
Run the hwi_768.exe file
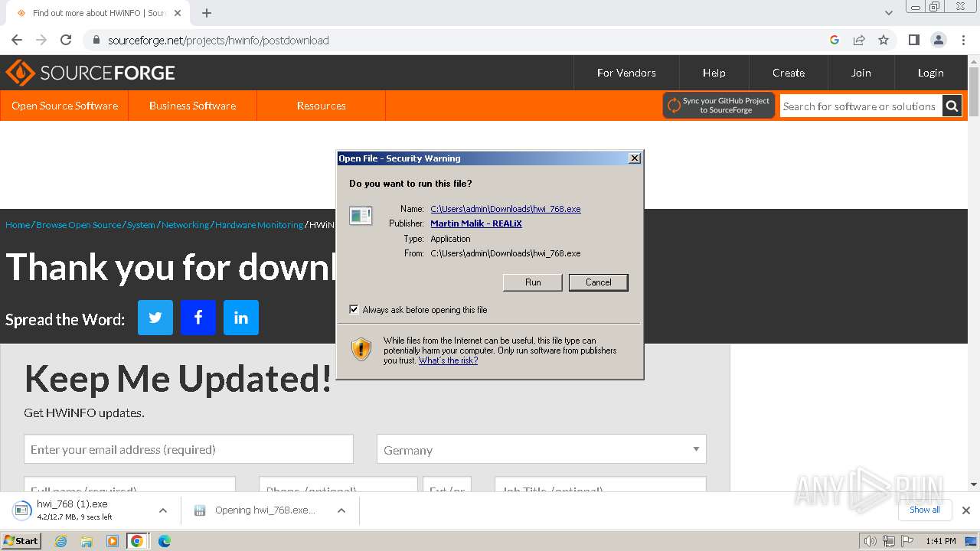(x=533, y=282)
